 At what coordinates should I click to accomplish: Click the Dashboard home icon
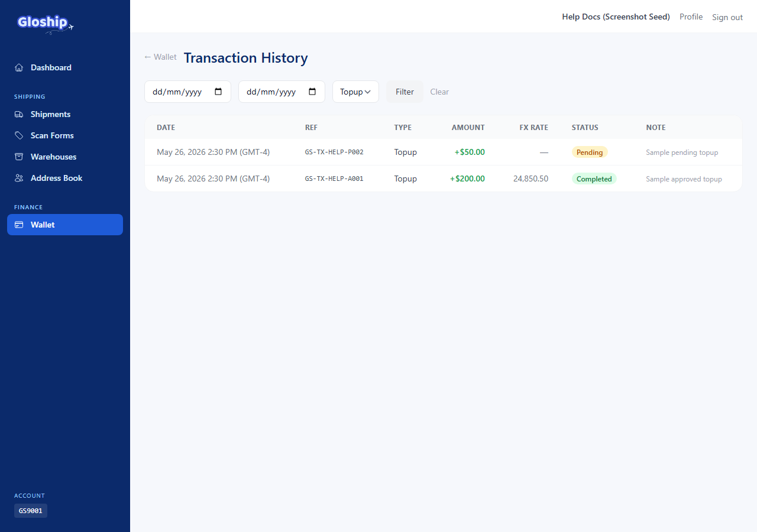[19, 67]
